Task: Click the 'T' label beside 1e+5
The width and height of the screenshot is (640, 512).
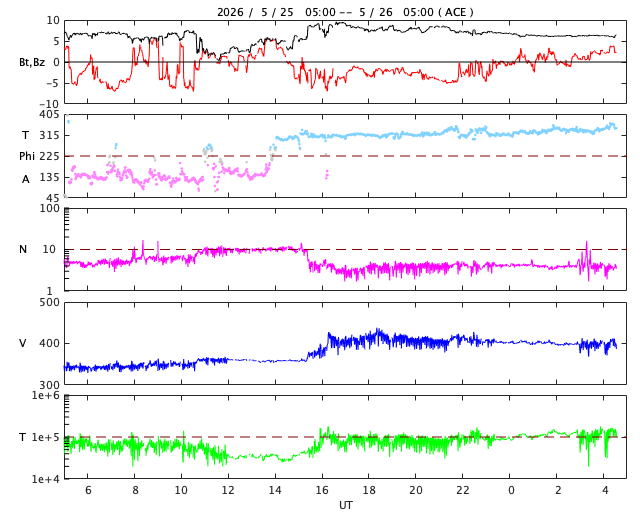Action: coord(22,437)
